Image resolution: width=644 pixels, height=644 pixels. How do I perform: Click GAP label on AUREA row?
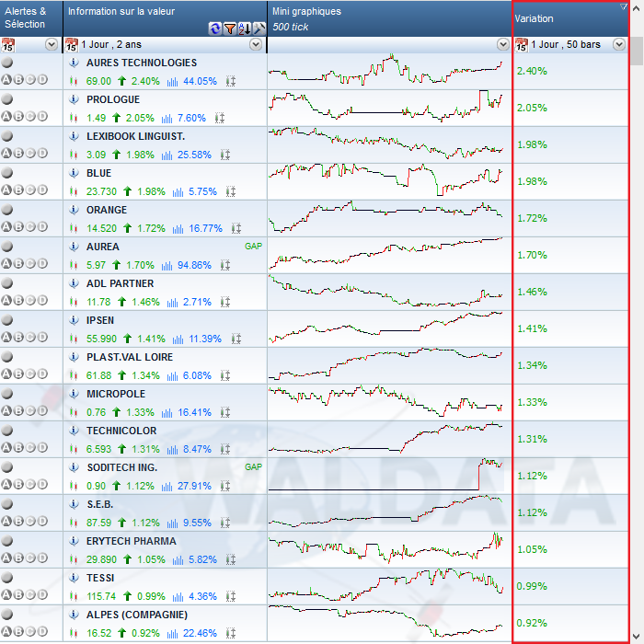click(253, 247)
